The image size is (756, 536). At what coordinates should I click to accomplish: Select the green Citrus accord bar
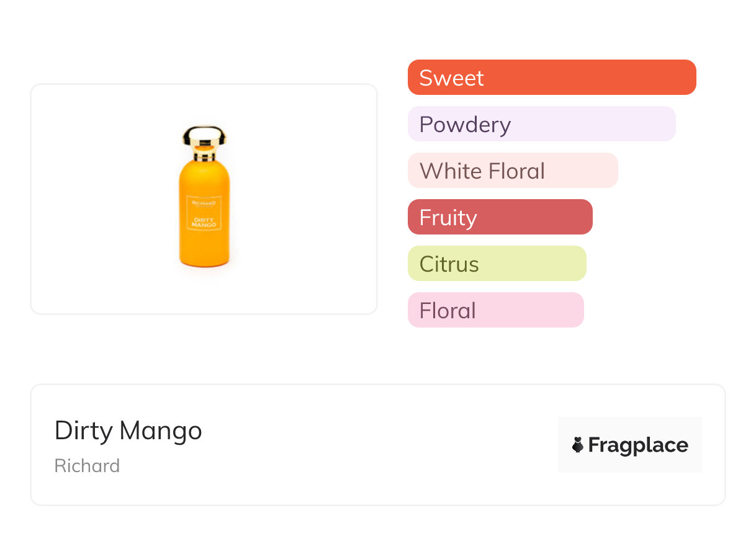(x=497, y=264)
